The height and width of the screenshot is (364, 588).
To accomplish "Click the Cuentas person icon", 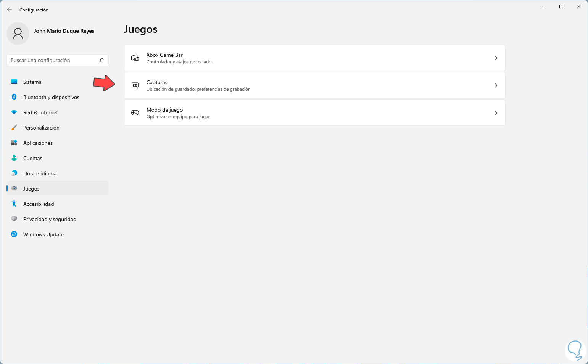I will coord(14,158).
